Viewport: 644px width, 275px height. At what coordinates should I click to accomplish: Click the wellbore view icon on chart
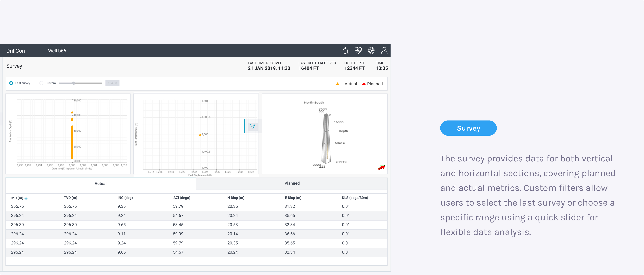pos(253,126)
